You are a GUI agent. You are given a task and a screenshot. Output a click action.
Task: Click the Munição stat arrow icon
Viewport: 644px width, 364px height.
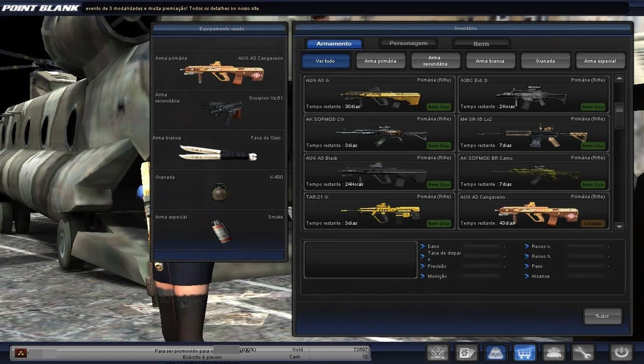423,276
